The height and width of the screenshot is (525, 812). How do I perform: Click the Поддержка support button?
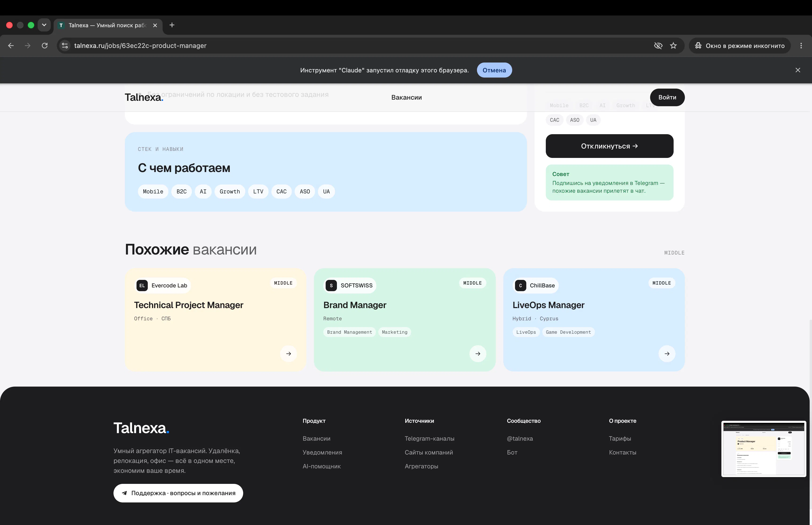click(x=178, y=493)
